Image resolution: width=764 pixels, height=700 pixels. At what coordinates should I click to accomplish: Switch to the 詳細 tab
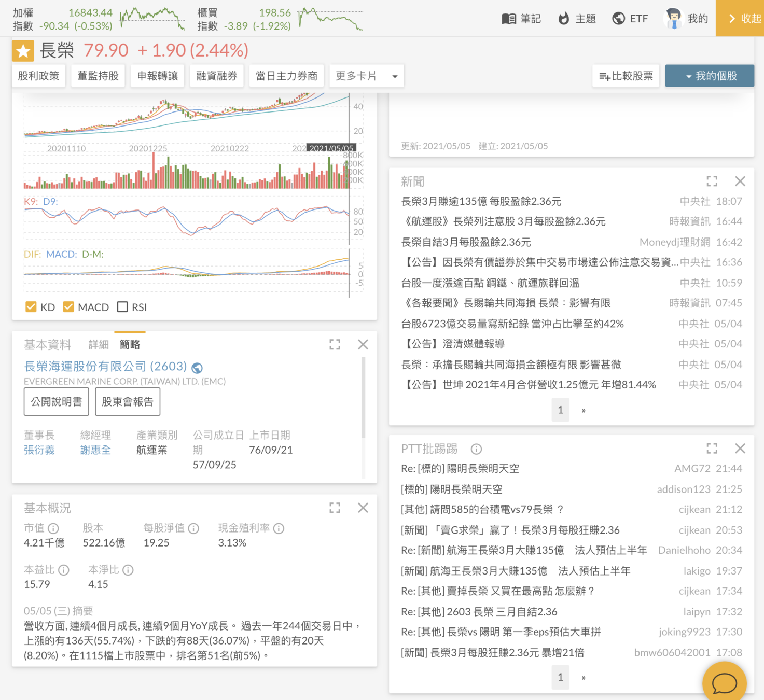99,345
